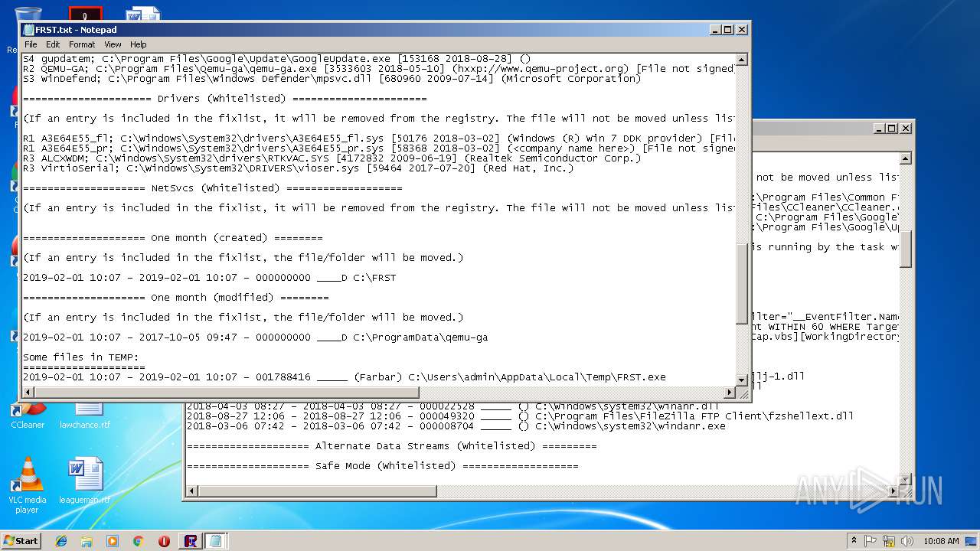
Task: Click the 'One month (modified)' section header
Action: coord(175,297)
